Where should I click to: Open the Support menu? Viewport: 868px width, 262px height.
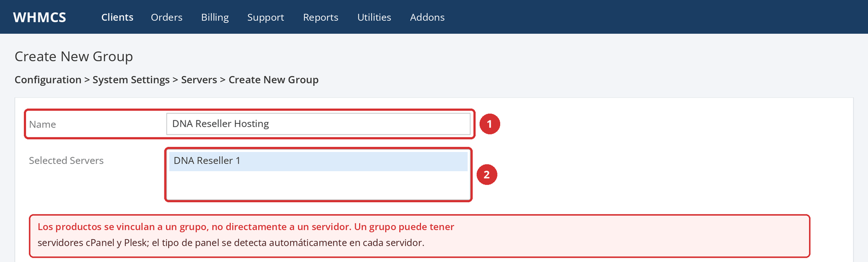265,17
